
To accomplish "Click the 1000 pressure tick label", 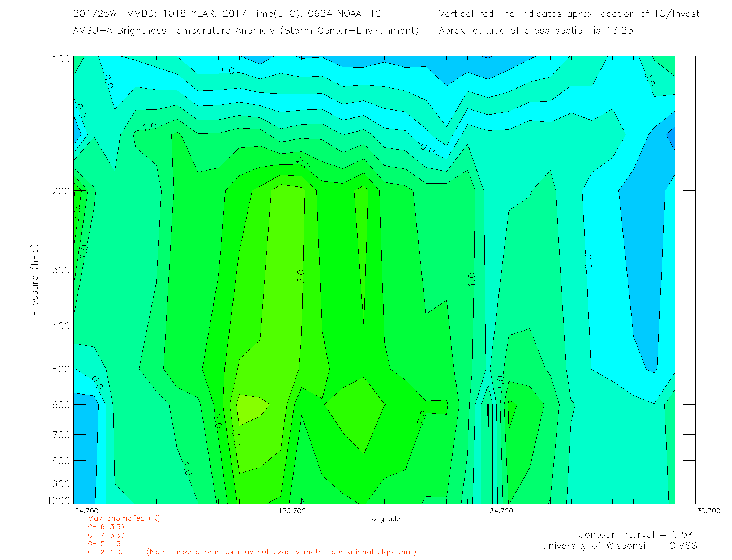I will (58, 501).
